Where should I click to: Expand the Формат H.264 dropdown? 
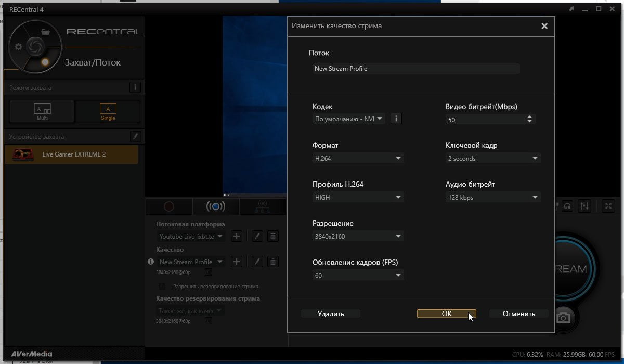click(358, 158)
